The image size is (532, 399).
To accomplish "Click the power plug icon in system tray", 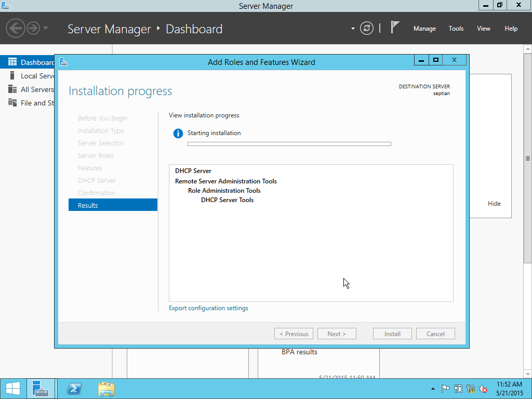I will [x=458, y=388].
